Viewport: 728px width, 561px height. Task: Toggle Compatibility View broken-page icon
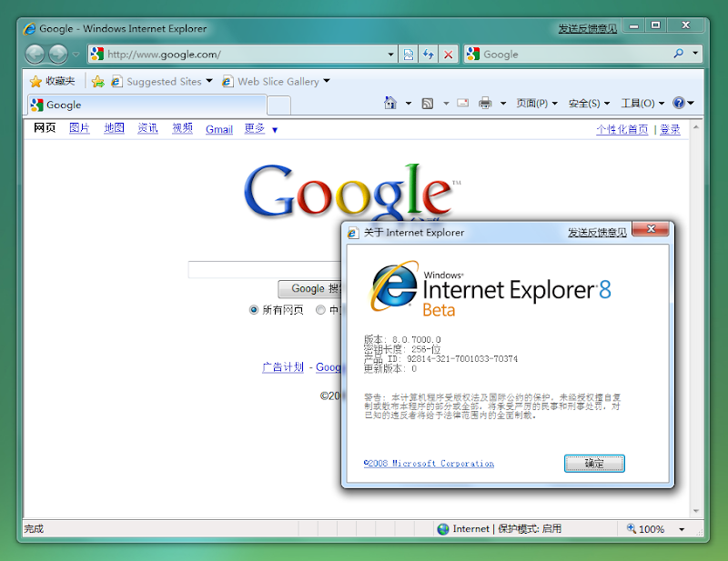pyautogui.click(x=409, y=55)
